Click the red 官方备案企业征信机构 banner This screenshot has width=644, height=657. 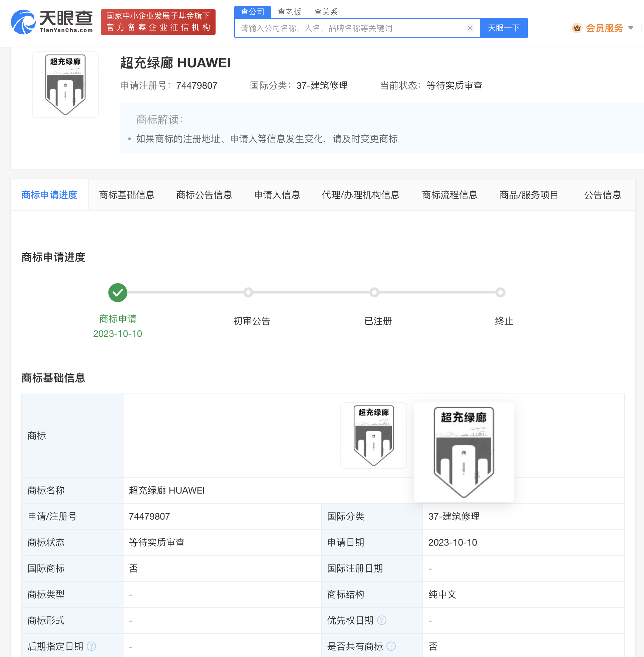tap(158, 22)
